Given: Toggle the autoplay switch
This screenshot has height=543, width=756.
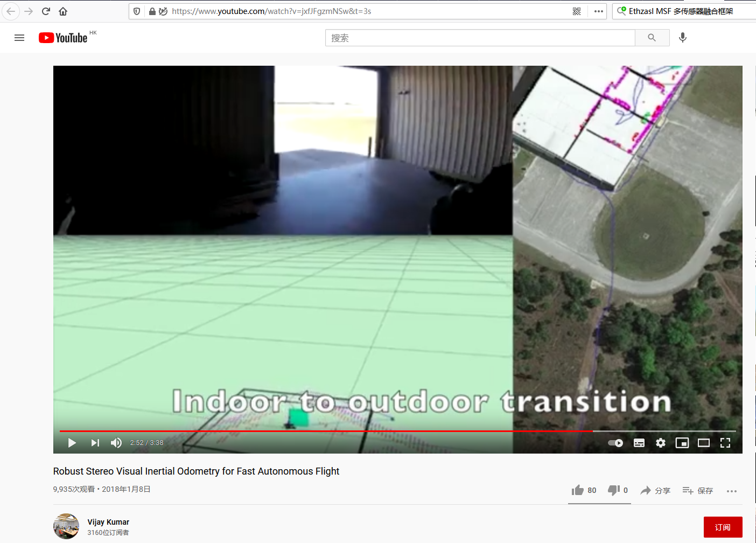Looking at the screenshot, I should 614,442.
